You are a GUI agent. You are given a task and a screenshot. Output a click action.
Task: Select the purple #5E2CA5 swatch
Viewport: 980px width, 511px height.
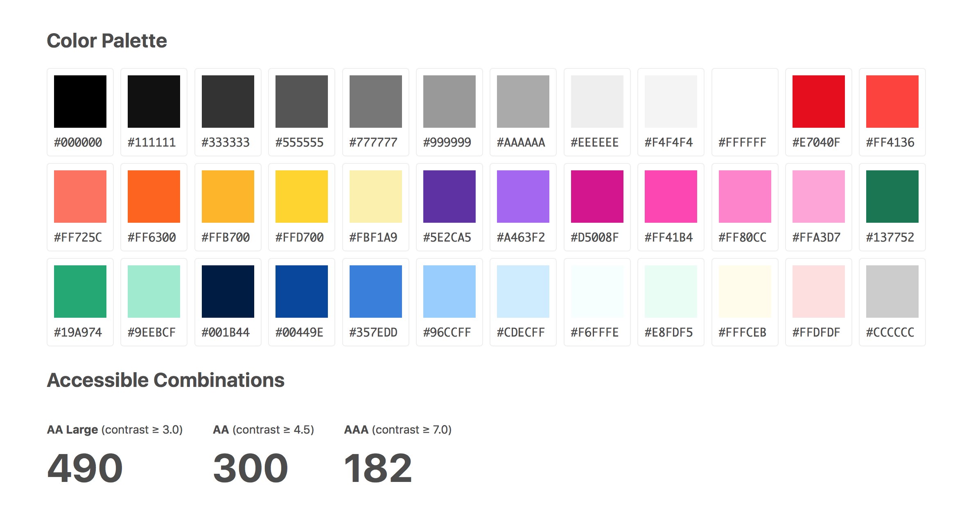(449, 196)
